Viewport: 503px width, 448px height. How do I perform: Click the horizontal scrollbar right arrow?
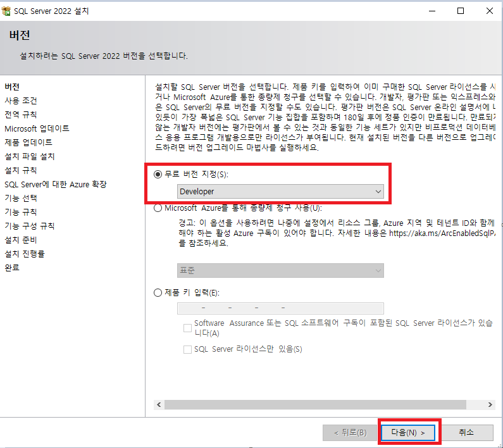(490, 405)
